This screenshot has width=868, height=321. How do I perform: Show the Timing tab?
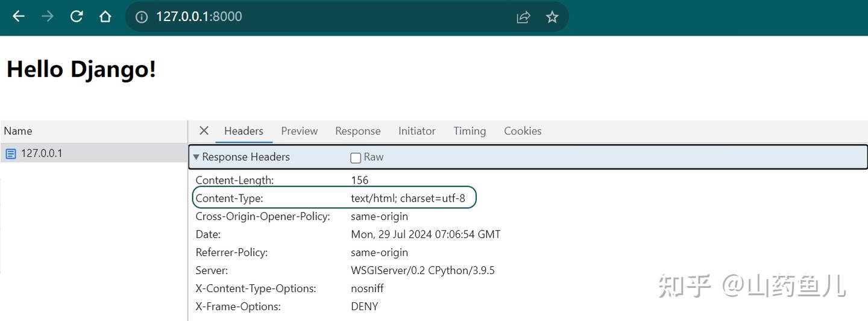point(470,131)
